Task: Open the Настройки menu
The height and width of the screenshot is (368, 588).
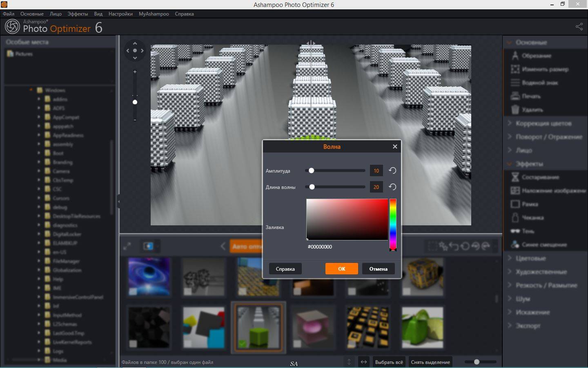Action: point(120,14)
